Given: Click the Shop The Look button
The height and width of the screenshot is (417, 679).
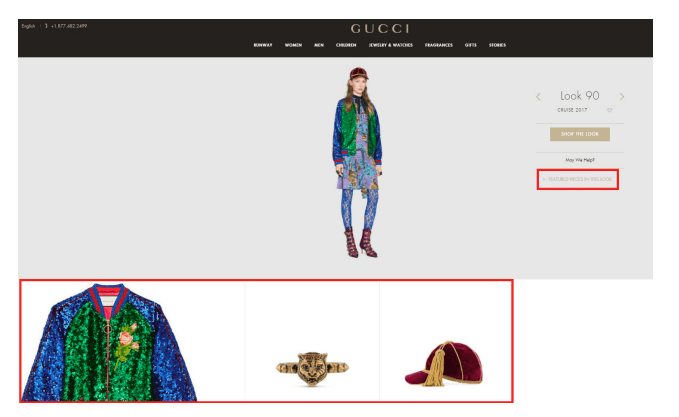Looking at the screenshot, I should pos(580,134).
